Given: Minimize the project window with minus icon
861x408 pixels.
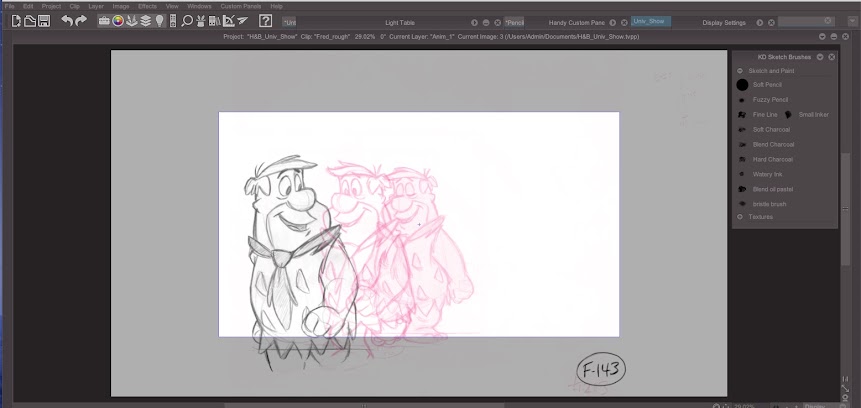Looking at the screenshot, I should pyautogui.click(x=834, y=36).
